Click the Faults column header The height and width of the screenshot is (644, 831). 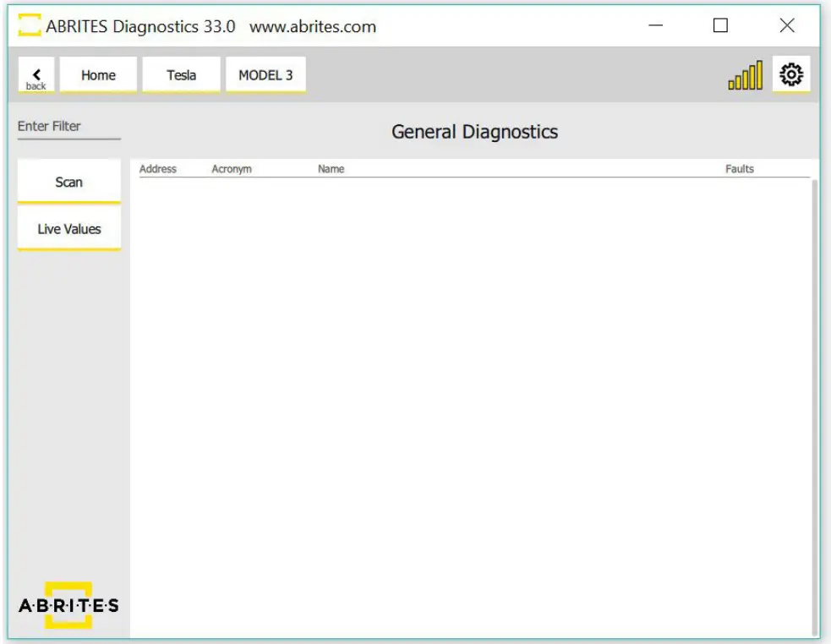click(x=737, y=168)
